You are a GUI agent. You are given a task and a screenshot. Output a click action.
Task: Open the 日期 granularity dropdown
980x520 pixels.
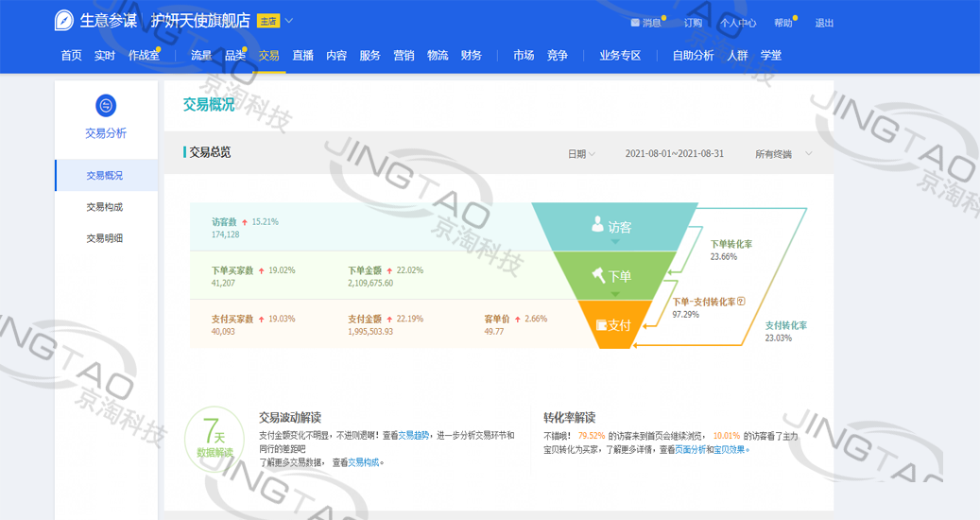click(581, 154)
